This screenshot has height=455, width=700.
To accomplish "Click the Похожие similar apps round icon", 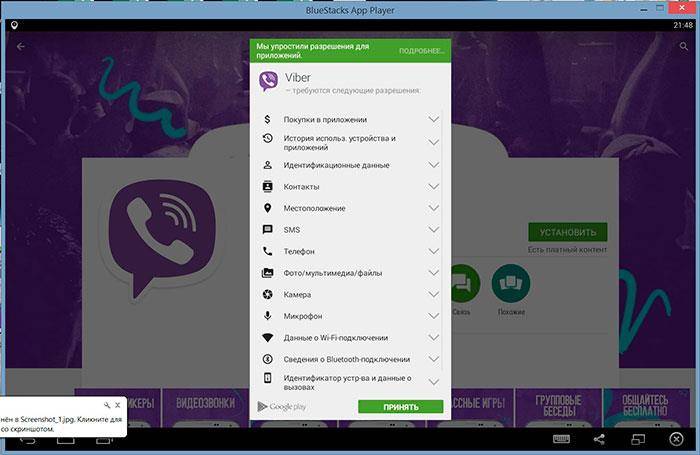I will click(511, 283).
